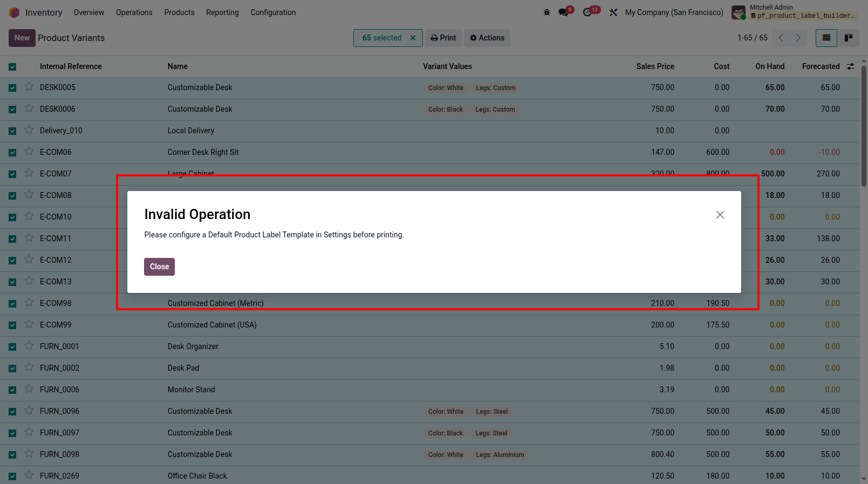Image resolution: width=868 pixels, height=484 pixels.
Task: Sort by Sales Price column header
Action: click(x=655, y=66)
